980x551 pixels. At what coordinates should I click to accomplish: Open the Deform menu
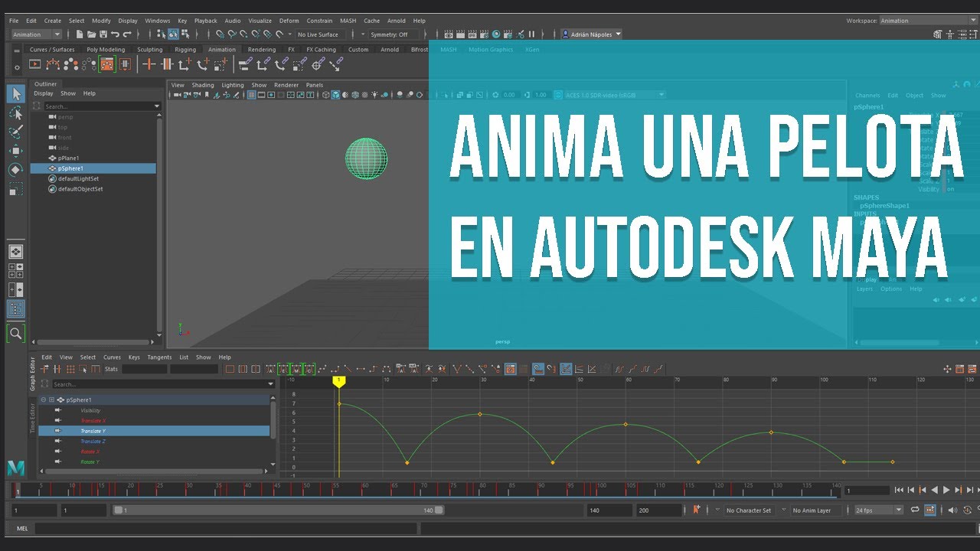pyautogui.click(x=289, y=21)
